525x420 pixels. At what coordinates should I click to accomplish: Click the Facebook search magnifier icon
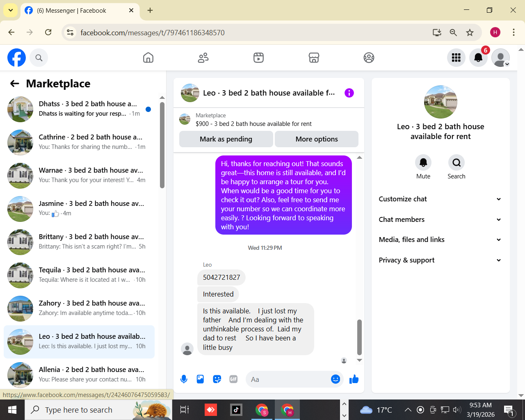[x=39, y=58]
